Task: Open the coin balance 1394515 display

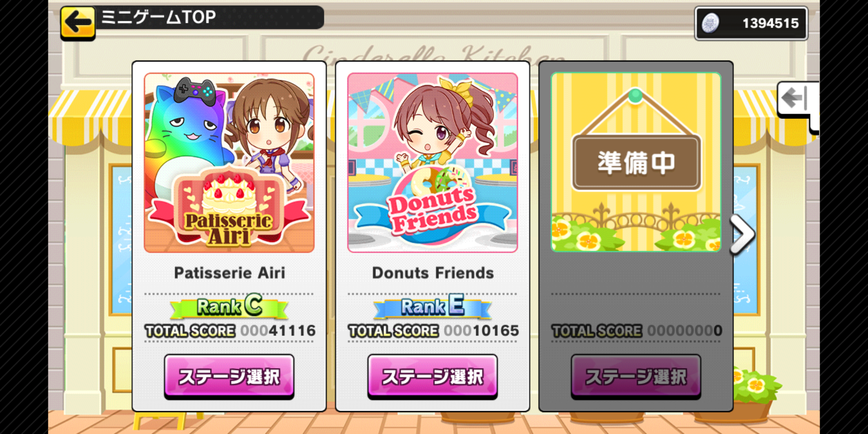Action: [751, 23]
